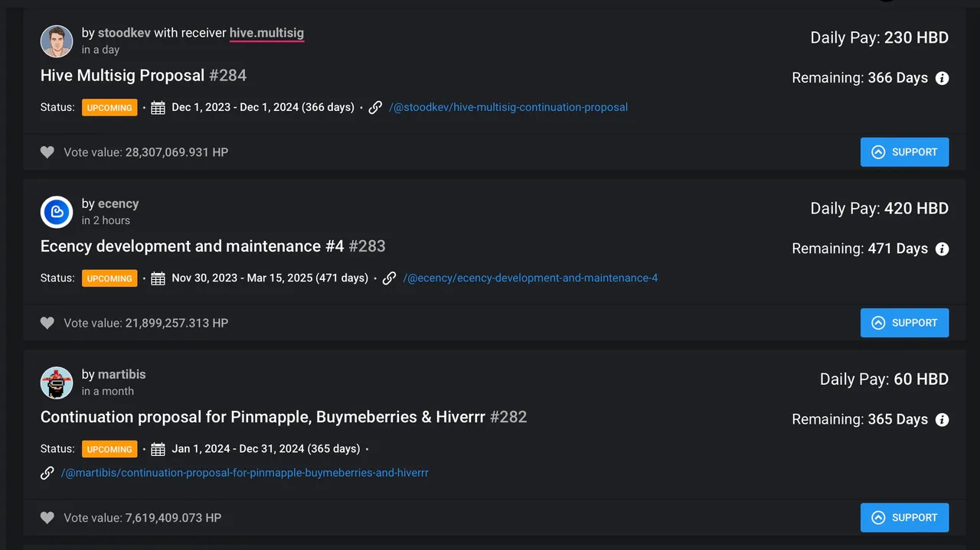This screenshot has width=980, height=550.
Task: Click link icon next to ecency-development-and-maintenance-4
Action: coord(389,278)
